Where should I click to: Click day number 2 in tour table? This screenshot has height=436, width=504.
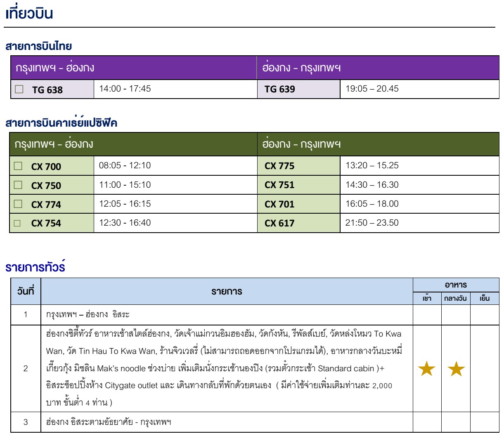pyautogui.click(x=26, y=368)
